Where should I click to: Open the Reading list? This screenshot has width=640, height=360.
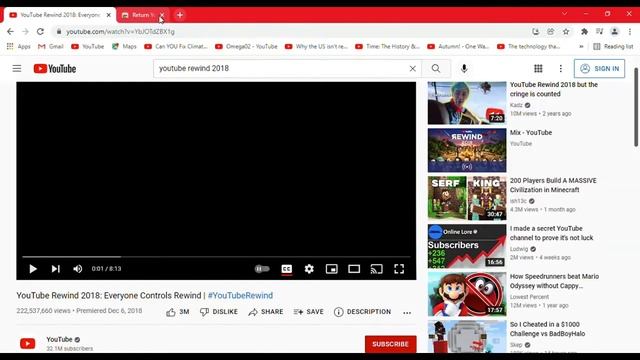pos(613,47)
